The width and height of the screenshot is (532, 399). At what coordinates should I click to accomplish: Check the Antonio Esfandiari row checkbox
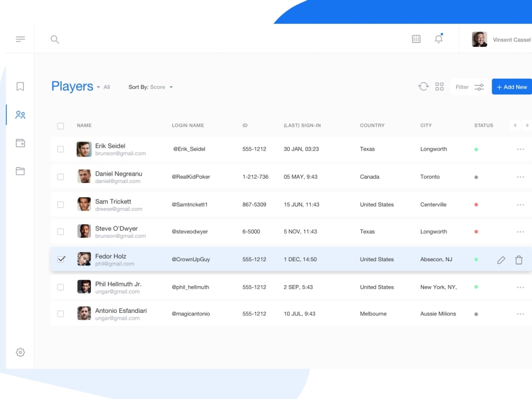coord(61,314)
